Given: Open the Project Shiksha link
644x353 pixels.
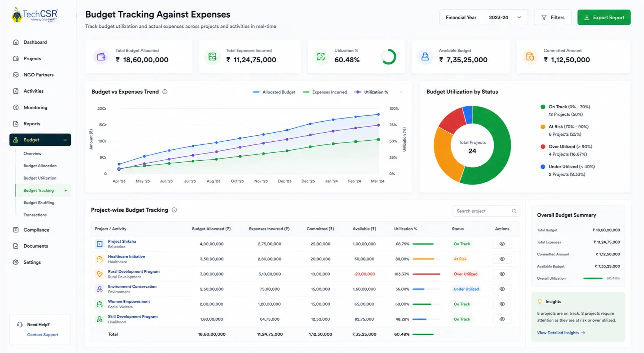Looking at the screenshot, I should [x=122, y=241].
